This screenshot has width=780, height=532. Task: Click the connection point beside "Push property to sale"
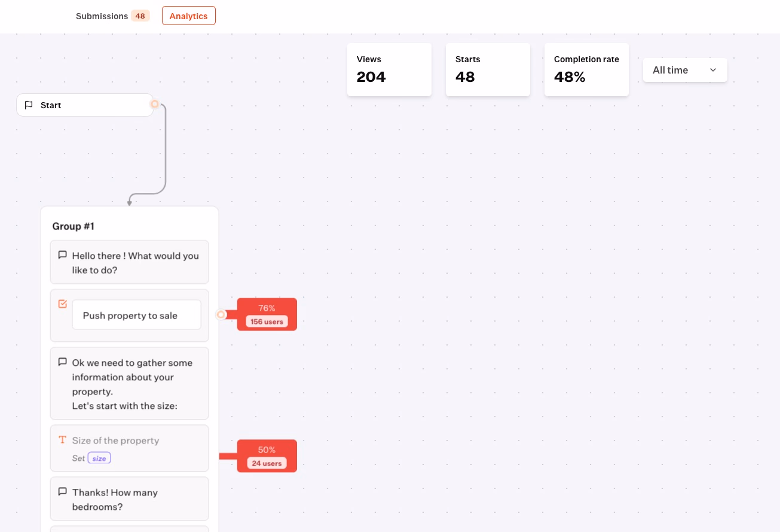221,314
